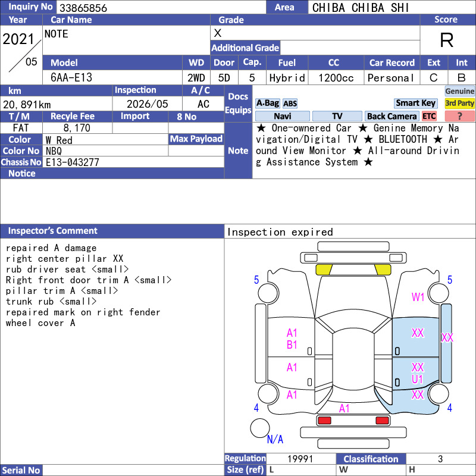
Task: Click the Additional Grade label
Action: pos(245,48)
